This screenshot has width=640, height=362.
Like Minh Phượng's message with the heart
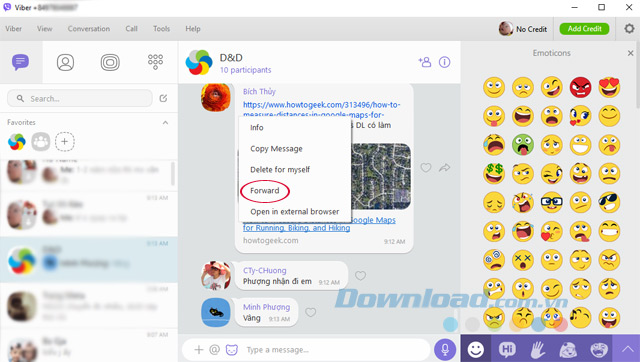coord(311,313)
